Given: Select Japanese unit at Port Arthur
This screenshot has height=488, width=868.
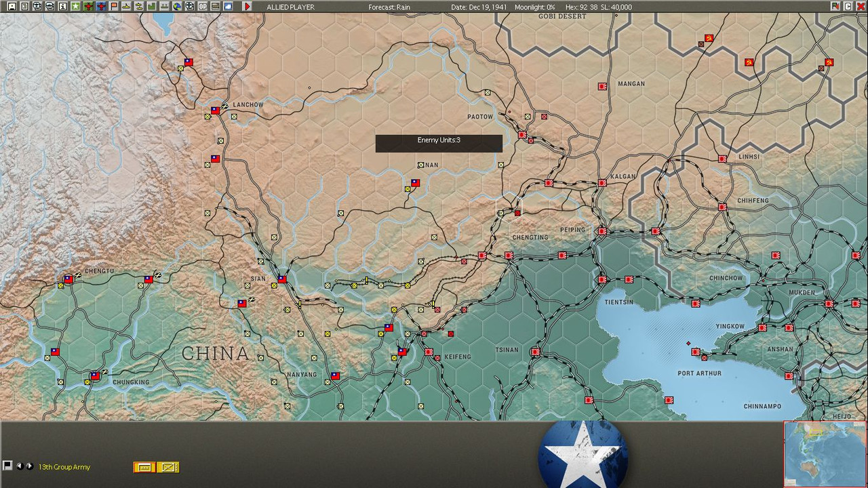Looking at the screenshot, I should 696,352.
